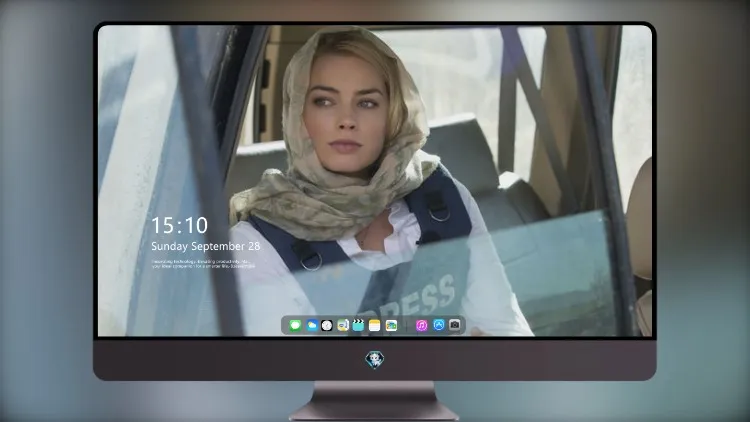Open the Maps app in dock
Image resolution: width=750 pixels, height=422 pixels.
[x=342, y=326]
